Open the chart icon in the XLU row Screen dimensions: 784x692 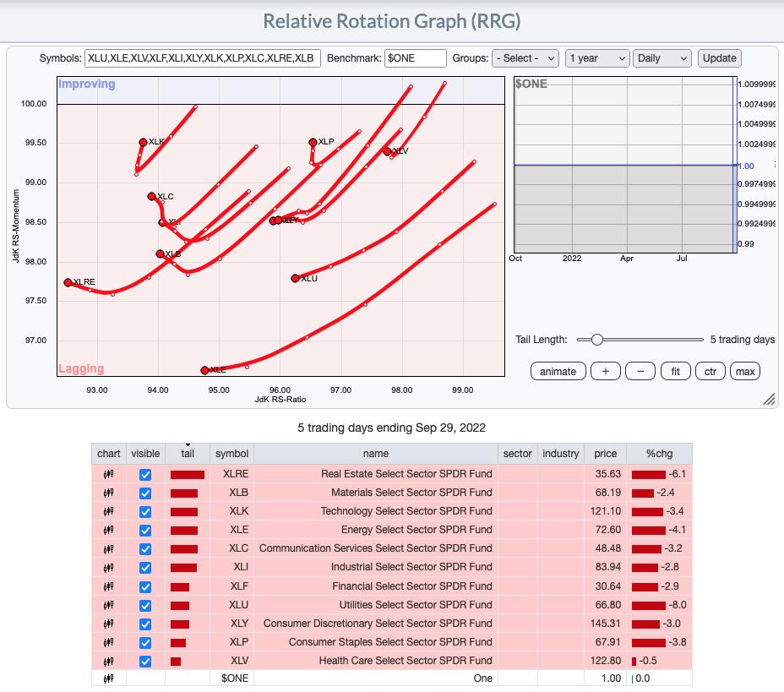(x=108, y=605)
